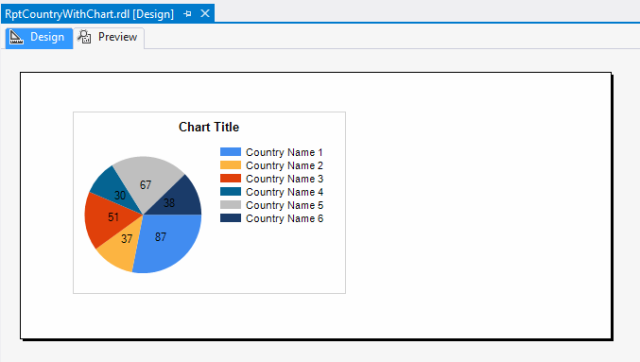
Task: Switch to the Preview tab
Action: tap(109, 38)
